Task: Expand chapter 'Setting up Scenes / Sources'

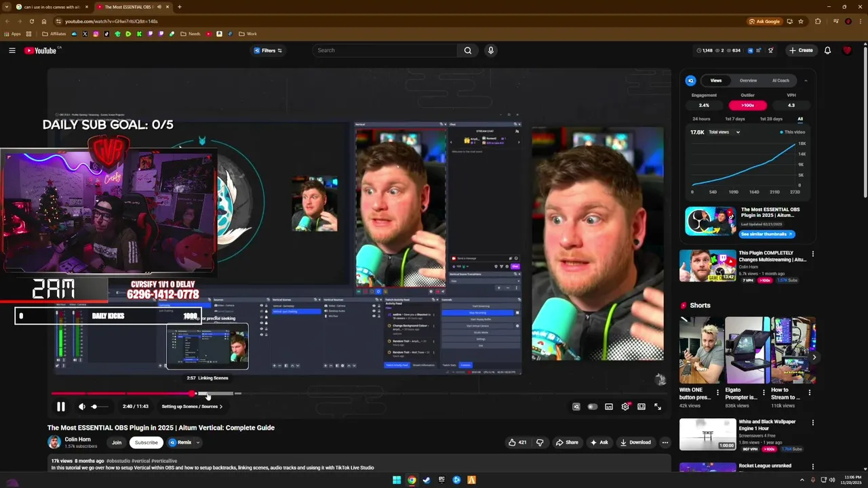Action: 192,407
